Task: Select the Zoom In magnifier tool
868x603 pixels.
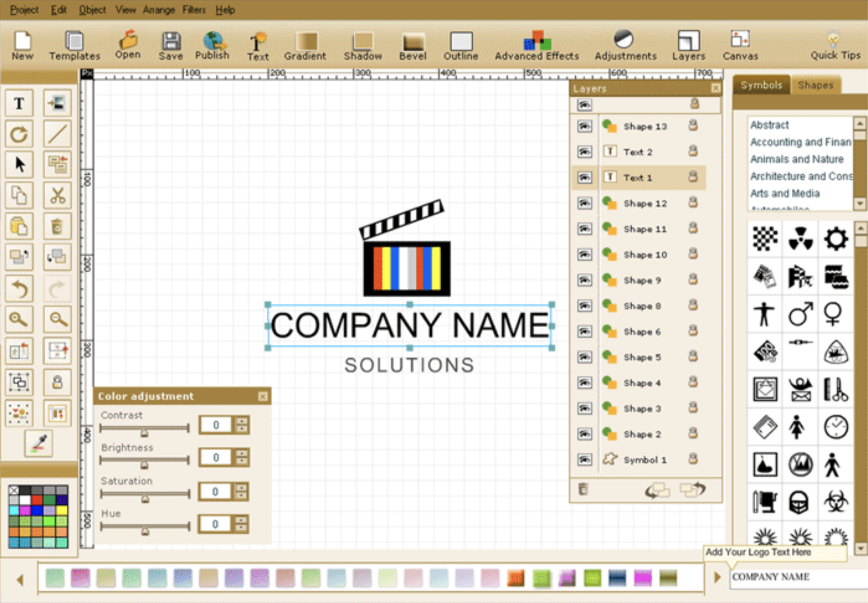Action: coord(19,319)
